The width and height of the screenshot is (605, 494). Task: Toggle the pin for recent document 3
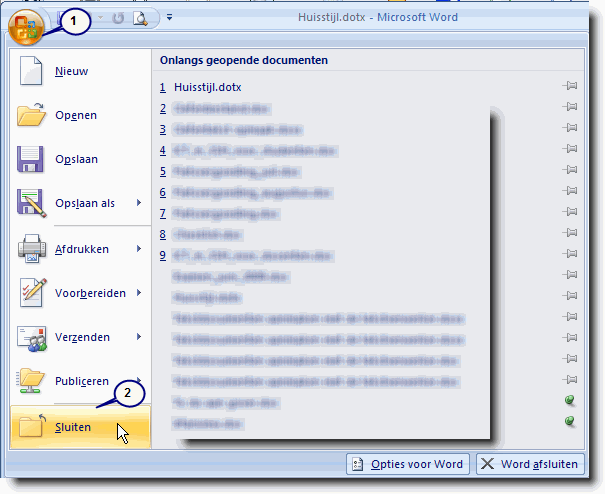coord(570,127)
